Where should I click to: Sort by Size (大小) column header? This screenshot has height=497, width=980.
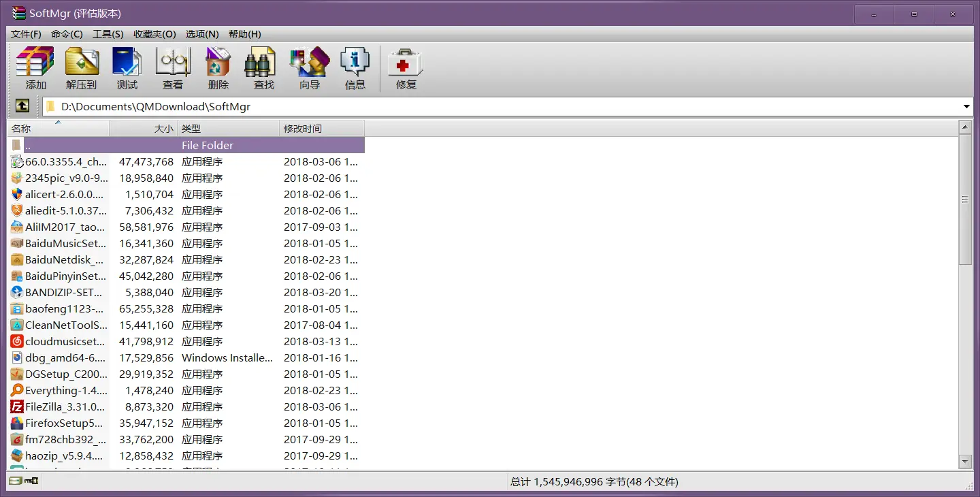click(144, 128)
